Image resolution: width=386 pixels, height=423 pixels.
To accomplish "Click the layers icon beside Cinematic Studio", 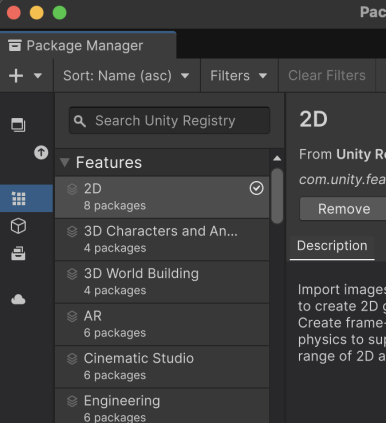I will 72,359.
